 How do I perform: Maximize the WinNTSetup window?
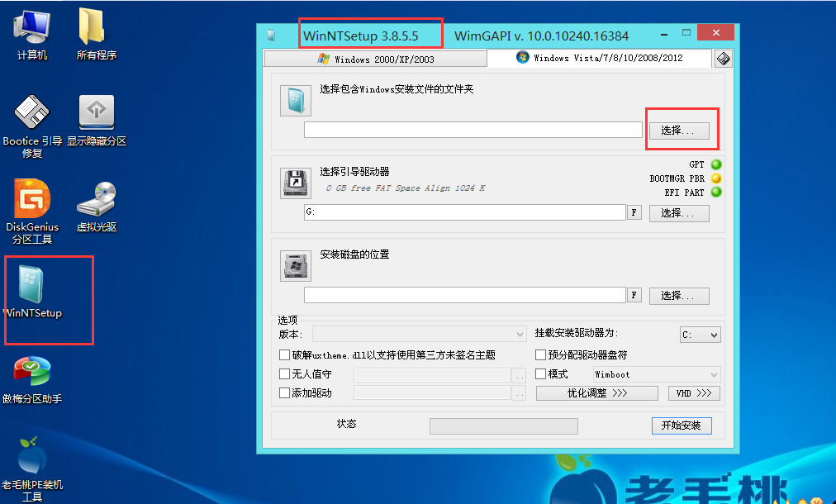coord(686,33)
